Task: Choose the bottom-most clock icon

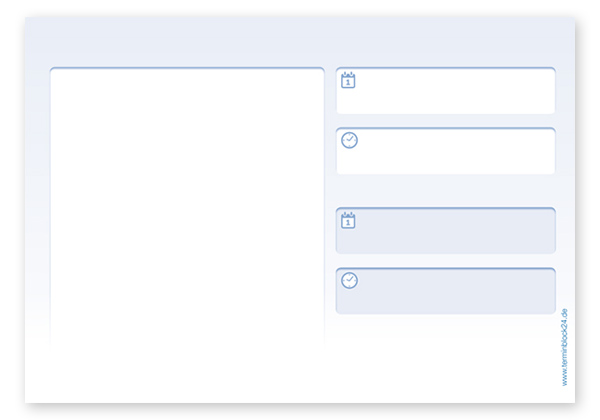Action: (349, 280)
